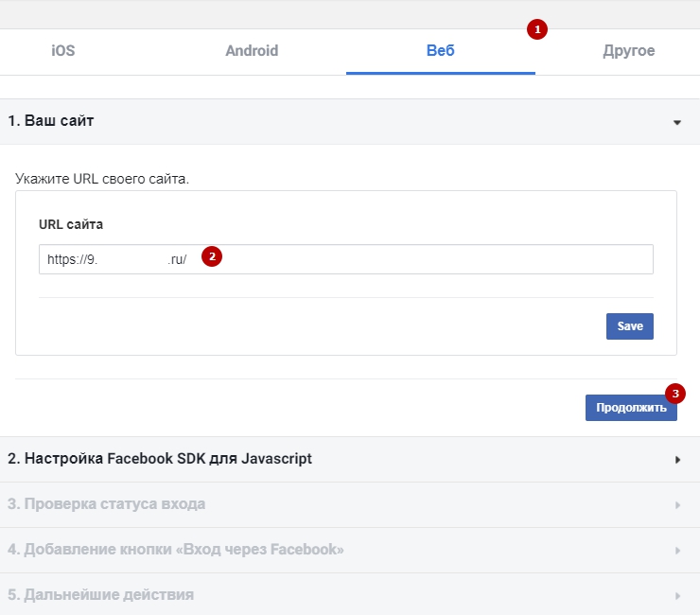Open the '5. Дальнейшие действия' heading
Image resolution: width=700 pixels, height=615 pixels.
click(x=100, y=595)
